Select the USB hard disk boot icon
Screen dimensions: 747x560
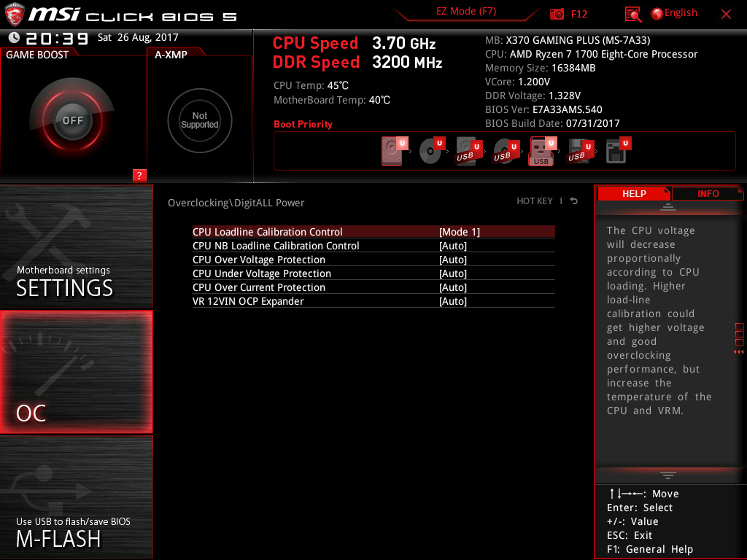469,151
